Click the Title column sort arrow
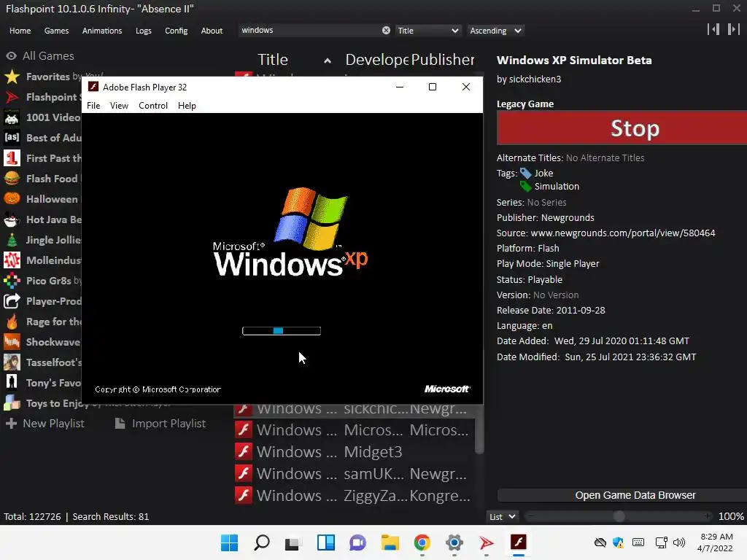747x560 pixels. [328, 61]
